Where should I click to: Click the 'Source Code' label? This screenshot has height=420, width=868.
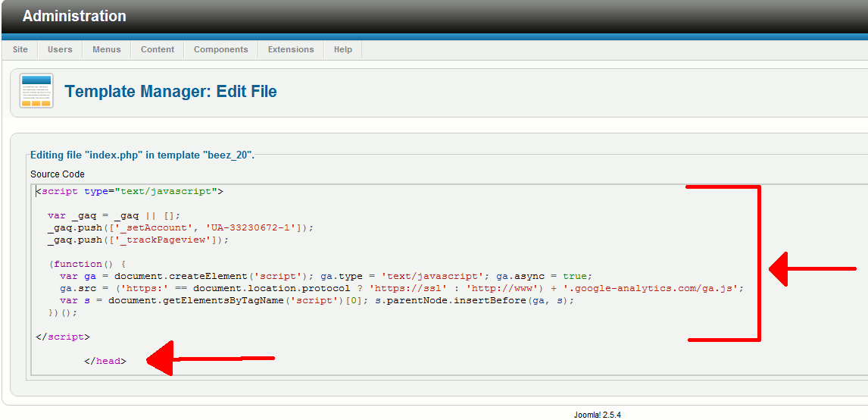58,174
